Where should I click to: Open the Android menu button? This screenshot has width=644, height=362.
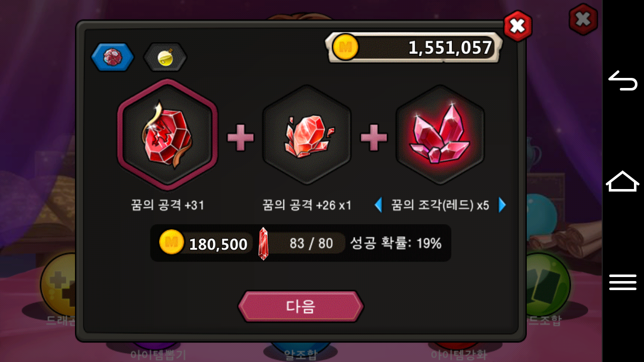pyautogui.click(x=623, y=282)
